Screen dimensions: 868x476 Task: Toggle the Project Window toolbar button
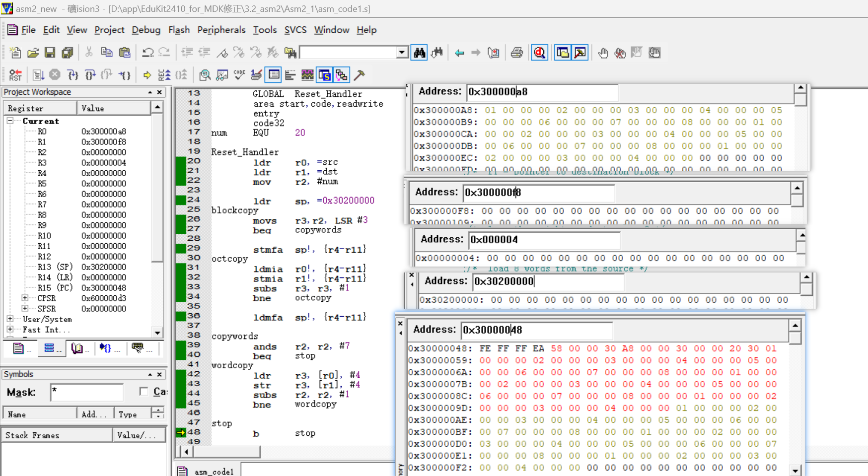[x=563, y=53]
